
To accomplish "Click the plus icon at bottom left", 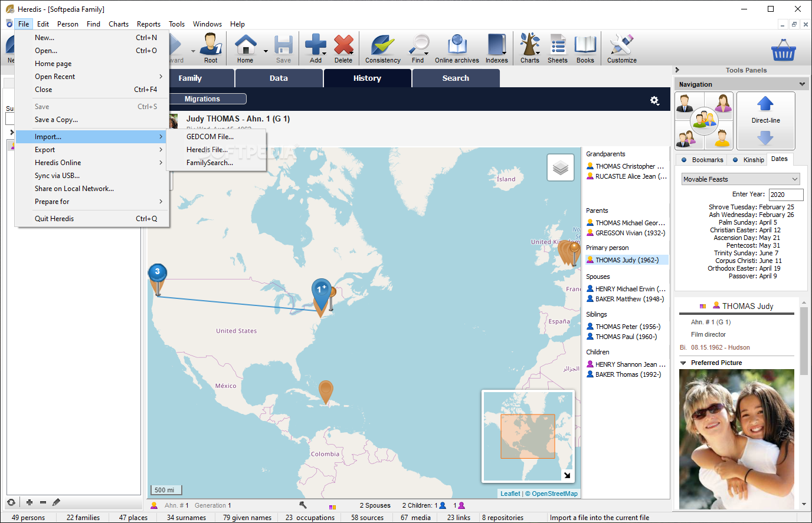I will pos(30,502).
